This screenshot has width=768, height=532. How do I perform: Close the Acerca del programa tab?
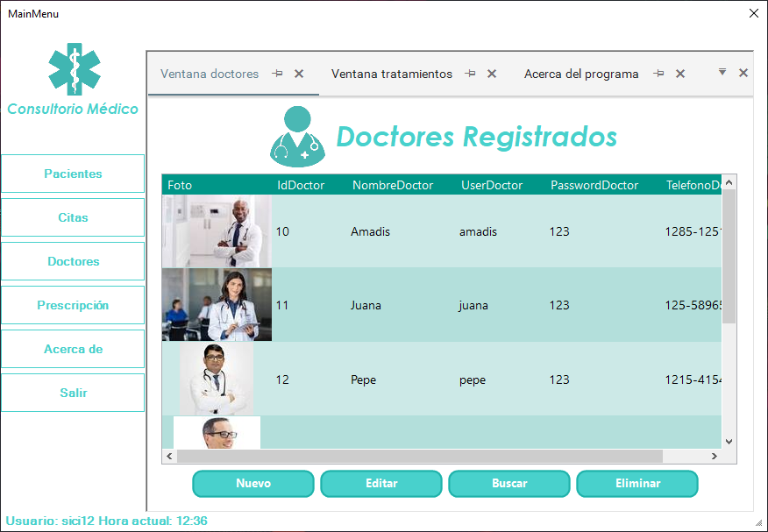click(680, 74)
